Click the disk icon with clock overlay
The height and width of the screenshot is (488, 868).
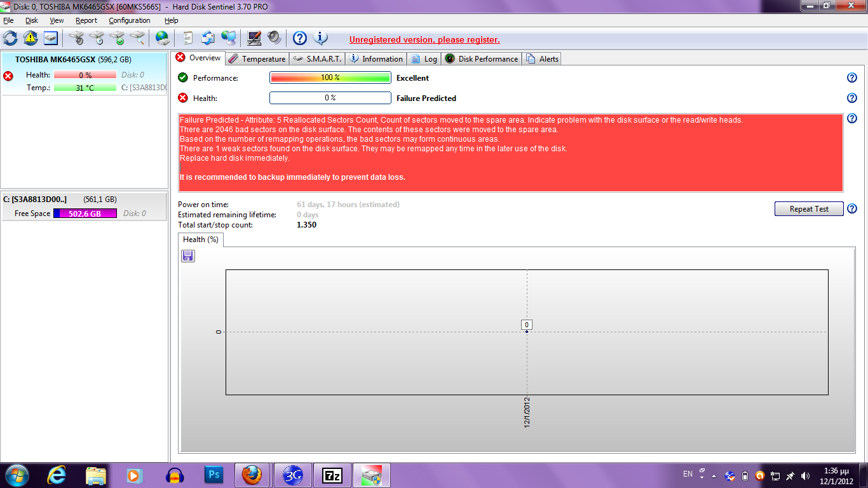coord(97,38)
